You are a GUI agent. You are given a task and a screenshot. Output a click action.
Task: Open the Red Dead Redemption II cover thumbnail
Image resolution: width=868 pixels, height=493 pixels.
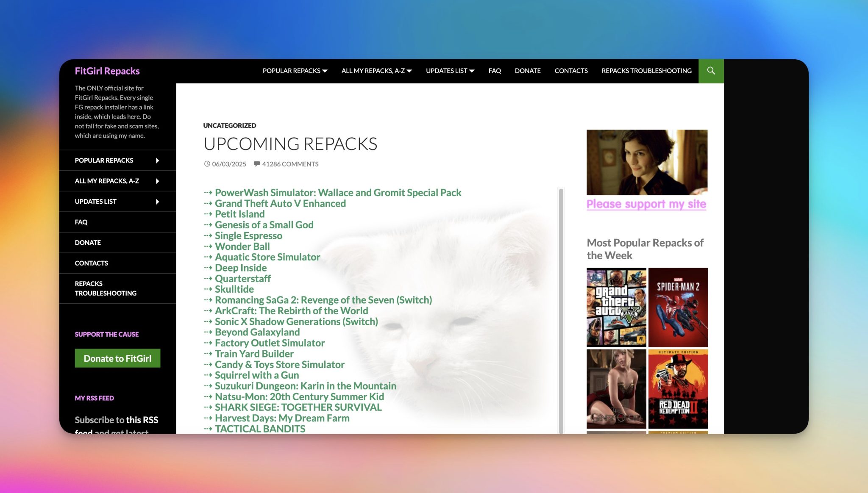[x=678, y=389]
